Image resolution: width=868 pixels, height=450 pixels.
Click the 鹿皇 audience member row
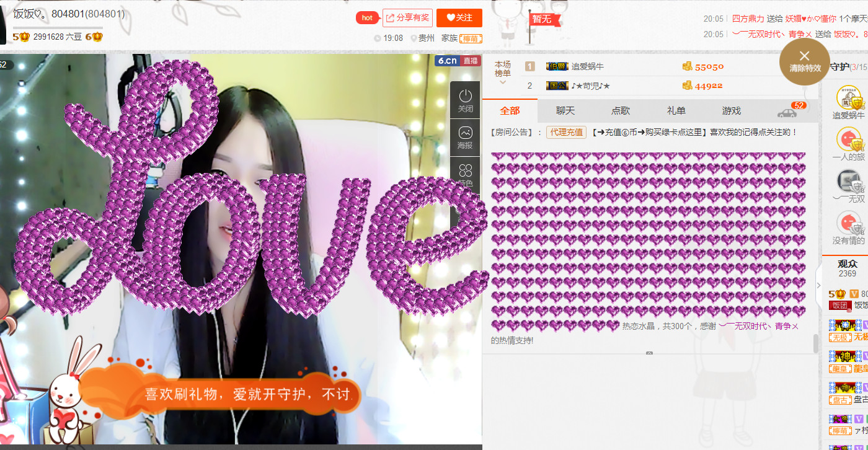tap(848, 362)
